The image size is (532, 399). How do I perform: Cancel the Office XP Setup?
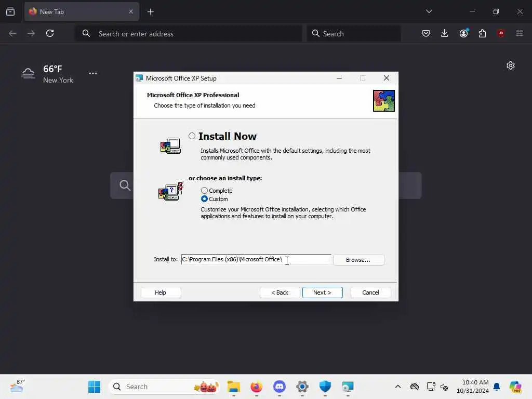click(370, 292)
